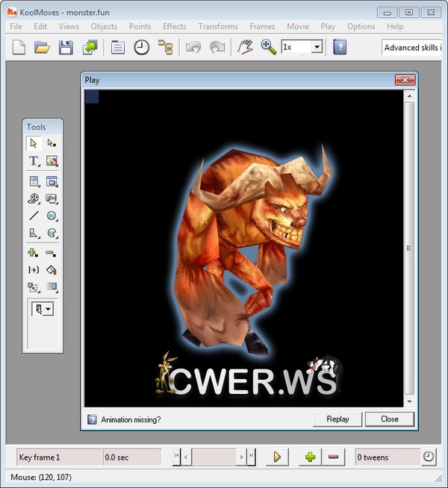Image resolution: width=448 pixels, height=488 pixels.
Task: Open the Views menu
Action: pos(69,26)
